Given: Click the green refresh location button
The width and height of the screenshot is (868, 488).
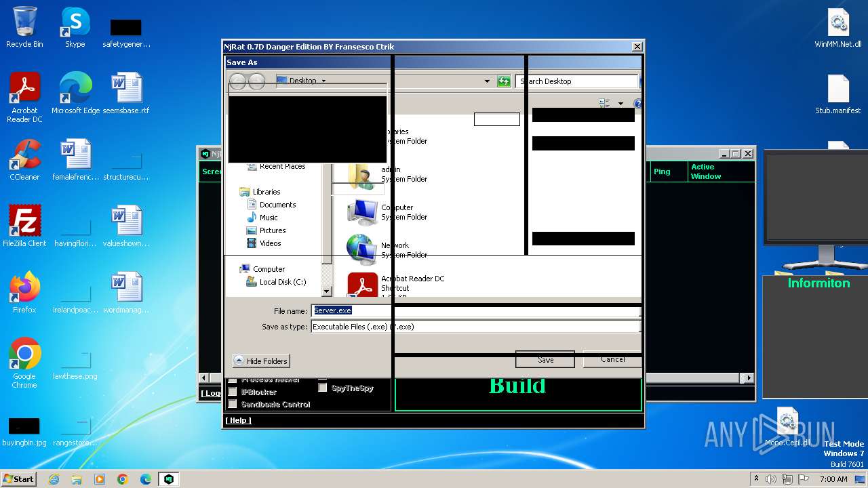Looking at the screenshot, I should [x=503, y=81].
